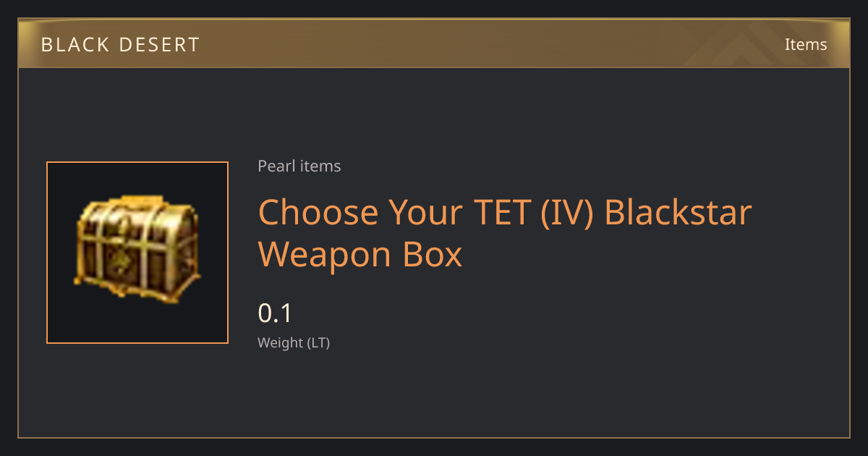Open the BLACK DESERT header title
868x456 pixels.
120,45
